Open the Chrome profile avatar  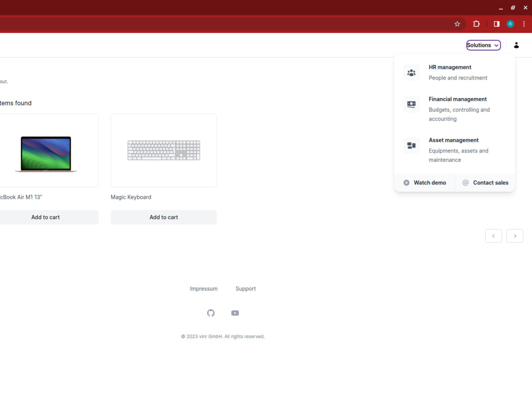(x=510, y=24)
